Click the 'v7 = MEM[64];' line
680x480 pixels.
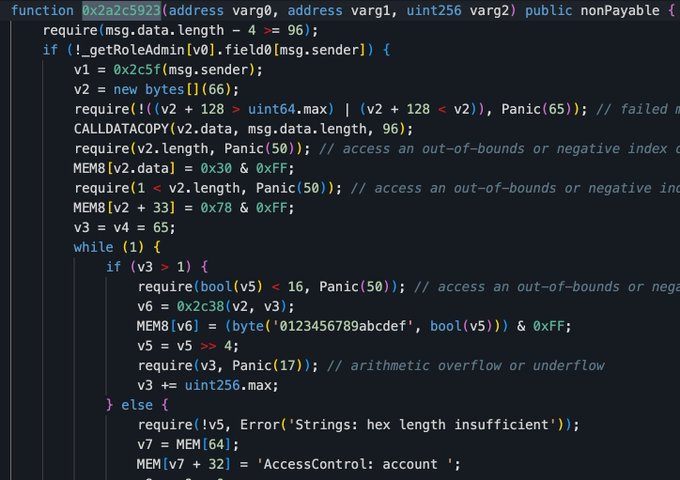(x=188, y=444)
